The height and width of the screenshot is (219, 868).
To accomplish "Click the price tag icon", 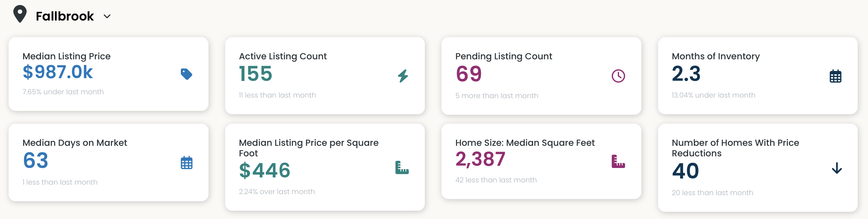I will pyautogui.click(x=186, y=74).
